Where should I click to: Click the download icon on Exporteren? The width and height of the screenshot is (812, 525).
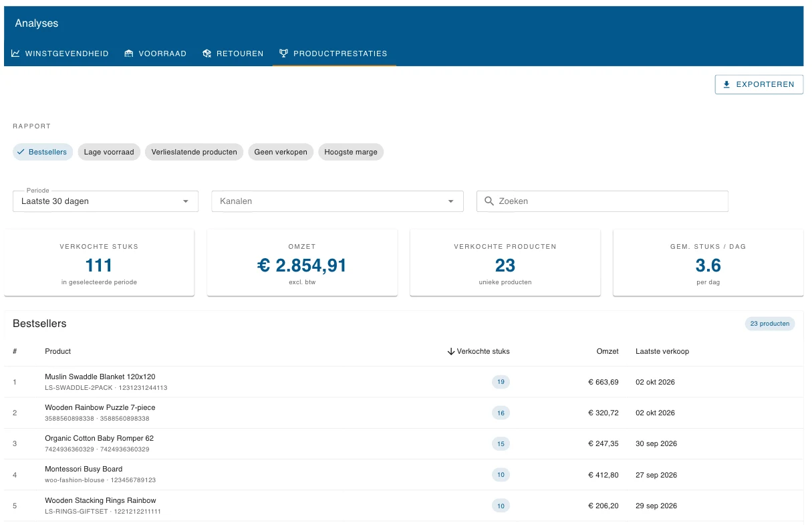pos(727,85)
